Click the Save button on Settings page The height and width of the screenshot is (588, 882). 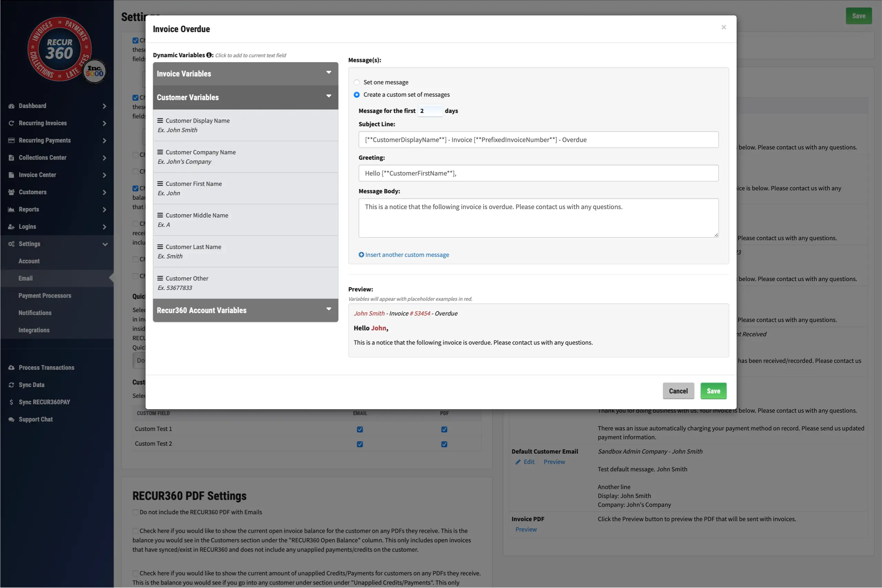pos(858,16)
